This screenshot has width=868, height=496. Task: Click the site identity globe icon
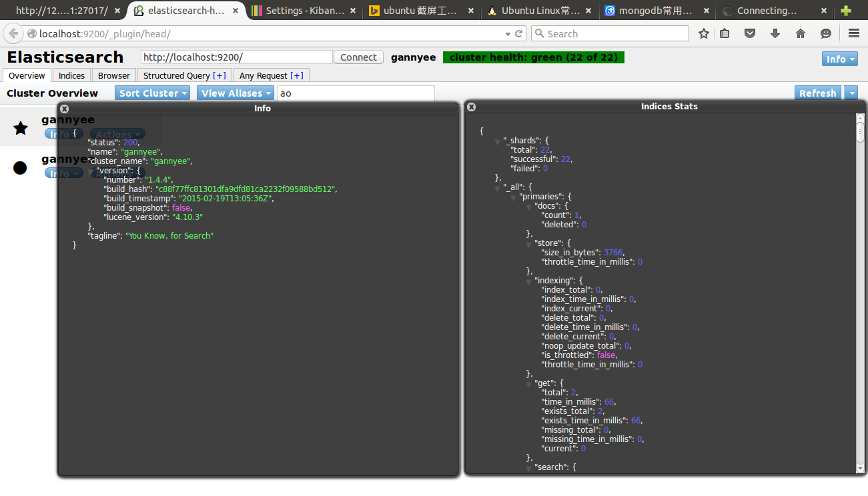[x=31, y=34]
